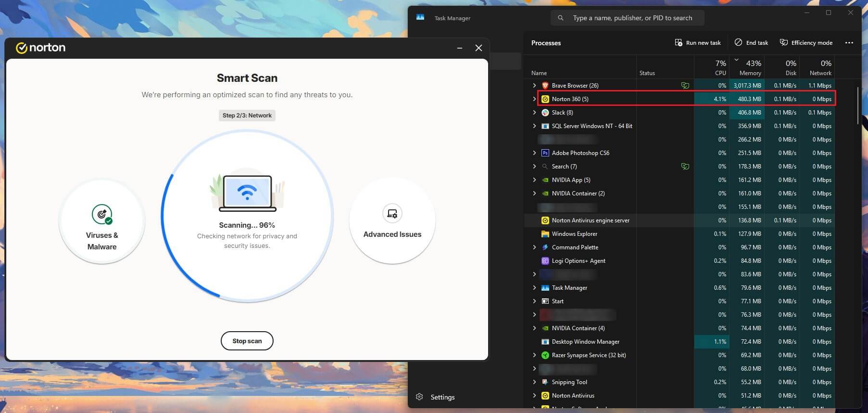Image resolution: width=868 pixels, height=413 pixels.
Task: Click the Desktop Window Manager icon
Action: 545,342
